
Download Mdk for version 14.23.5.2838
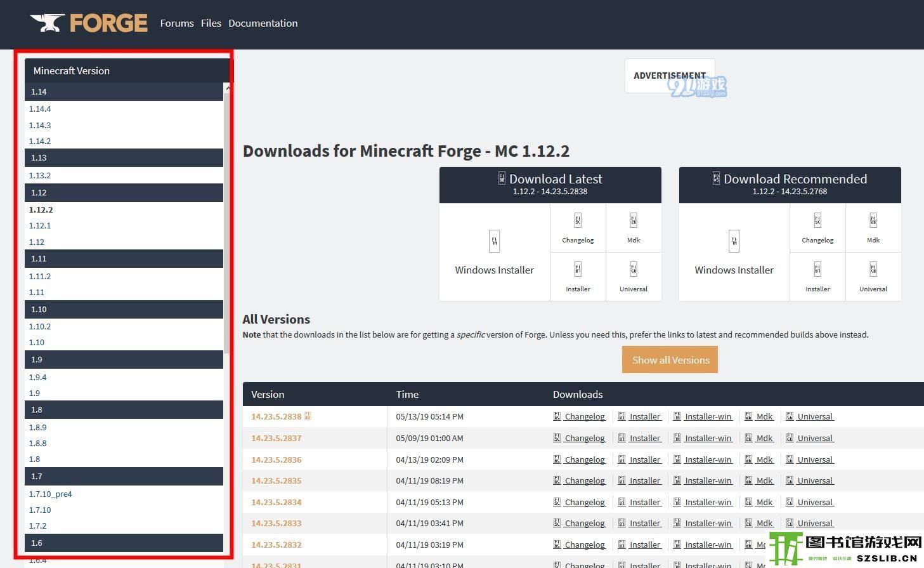pos(765,416)
